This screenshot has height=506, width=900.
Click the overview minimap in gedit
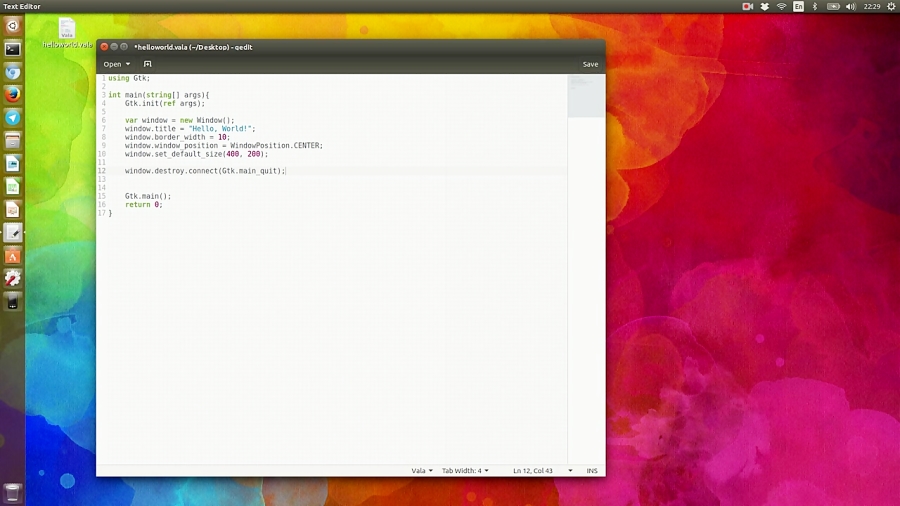click(x=586, y=96)
